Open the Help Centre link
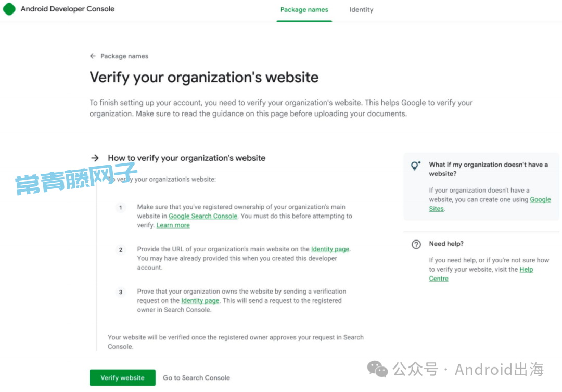The height and width of the screenshot is (392, 562). [x=481, y=274]
